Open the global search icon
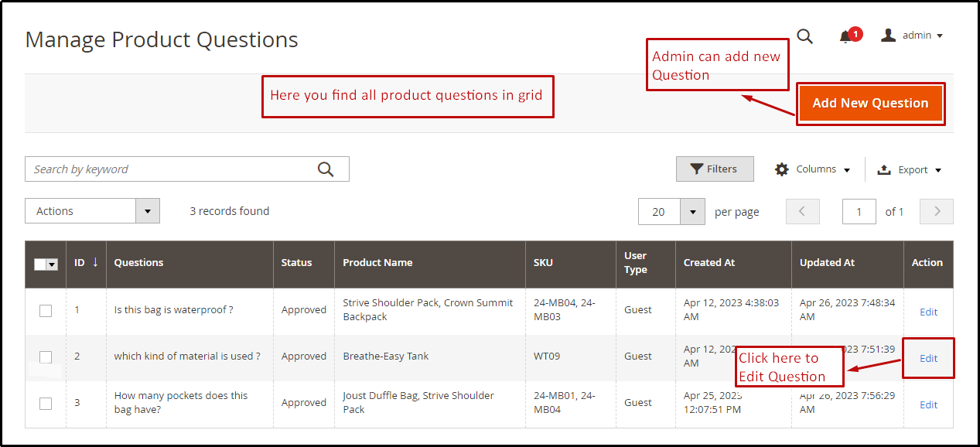980x447 pixels. click(804, 36)
